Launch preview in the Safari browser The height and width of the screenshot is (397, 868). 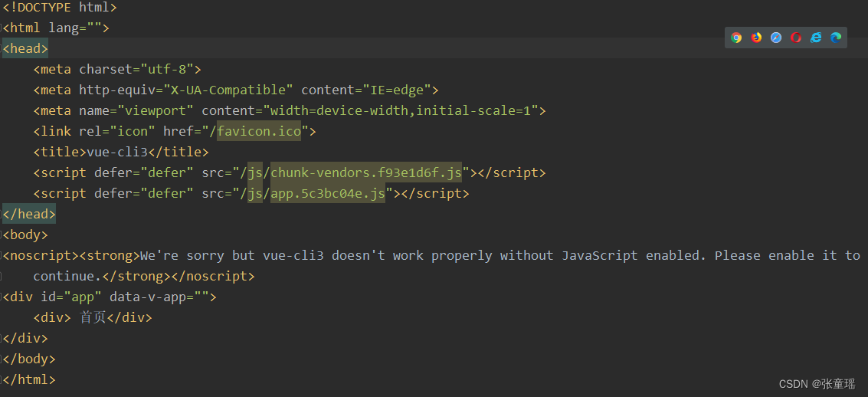(x=776, y=38)
